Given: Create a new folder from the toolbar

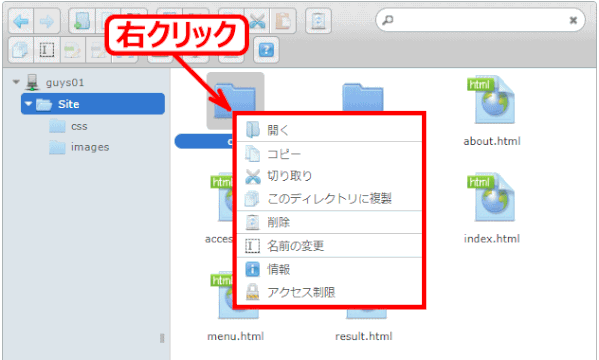Looking at the screenshot, I should click(x=82, y=21).
